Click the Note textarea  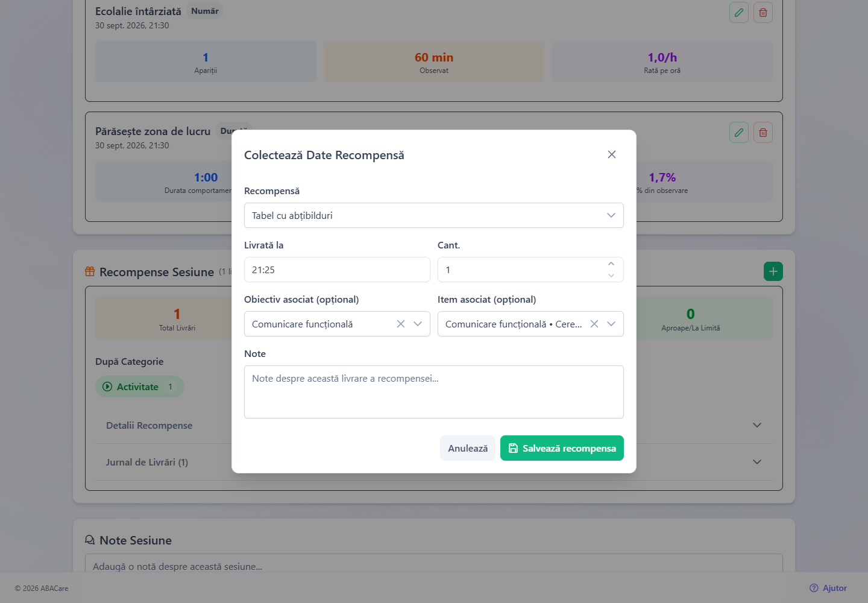point(434,392)
